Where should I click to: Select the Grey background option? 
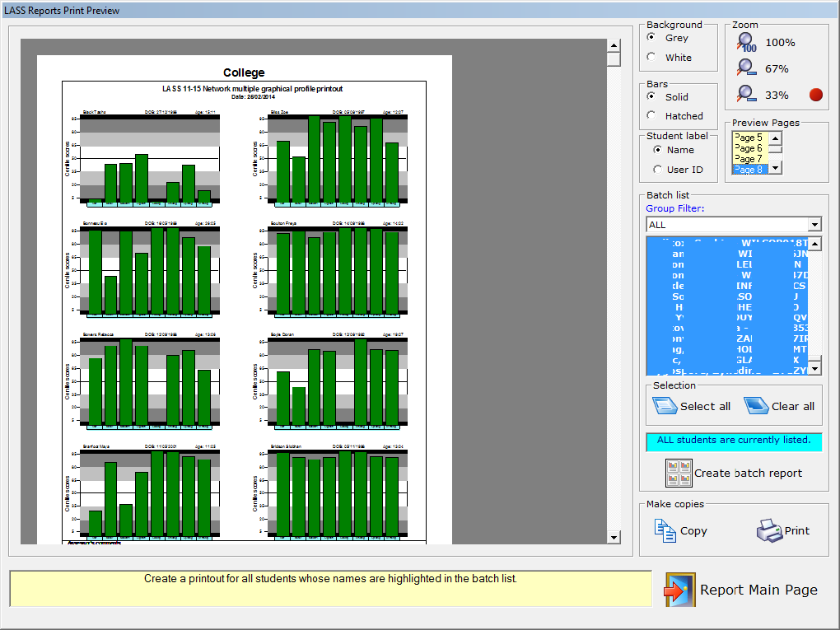click(651, 38)
